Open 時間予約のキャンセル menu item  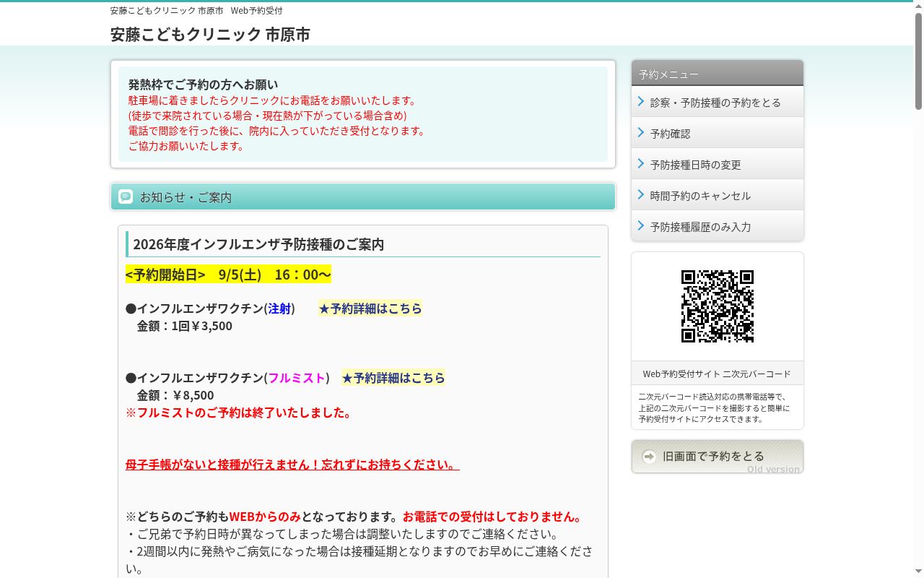717,195
